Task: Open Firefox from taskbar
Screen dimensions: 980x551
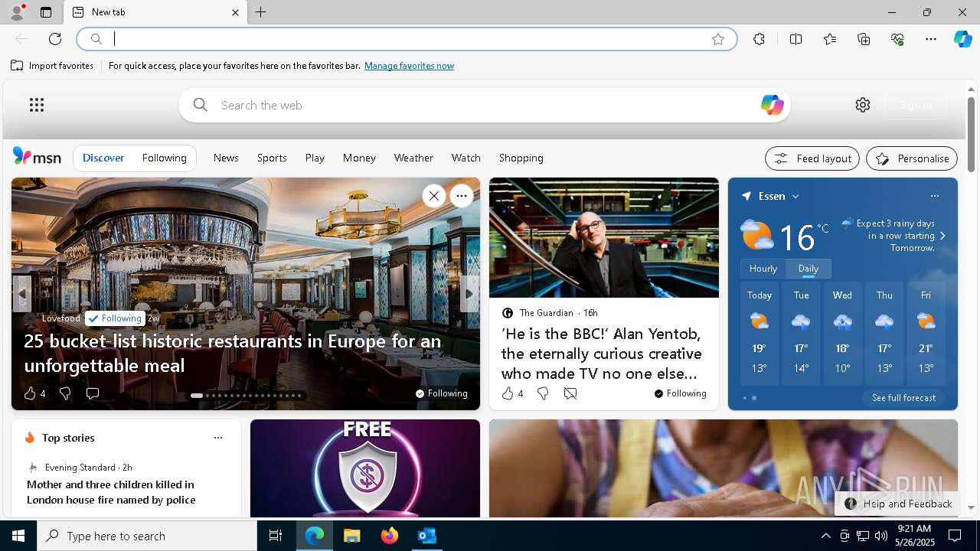Action: tap(389, 536)
